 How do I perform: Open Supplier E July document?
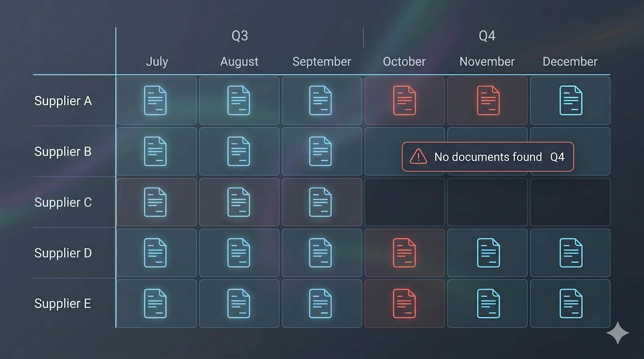click(x=155, y=304)
